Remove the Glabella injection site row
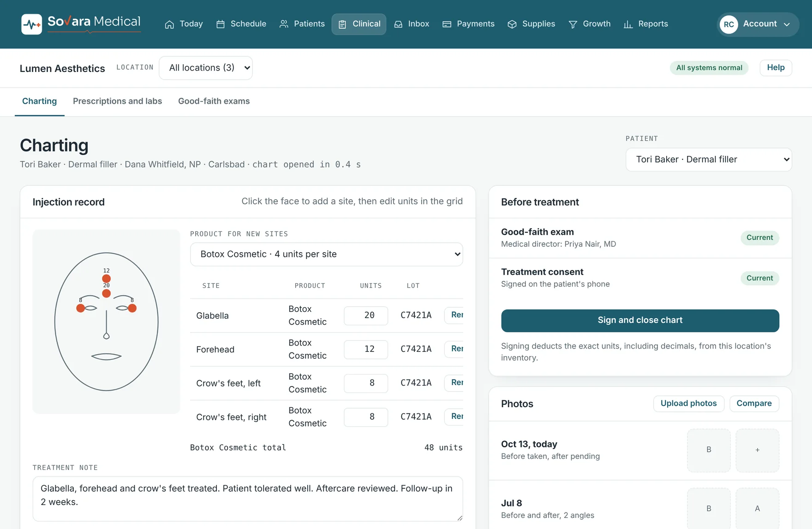This screenshot has height=529, width=812. click(x=454, y=315)
